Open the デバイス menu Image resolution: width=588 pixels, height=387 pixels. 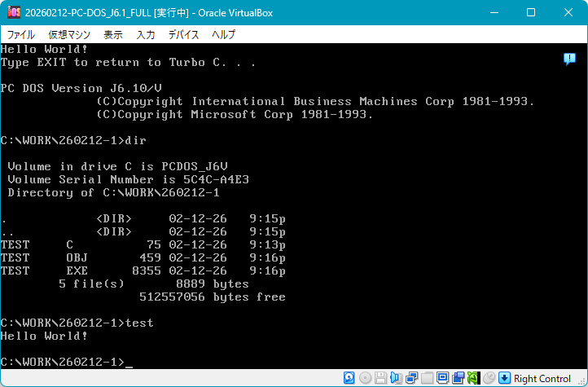tap(183, 35)
